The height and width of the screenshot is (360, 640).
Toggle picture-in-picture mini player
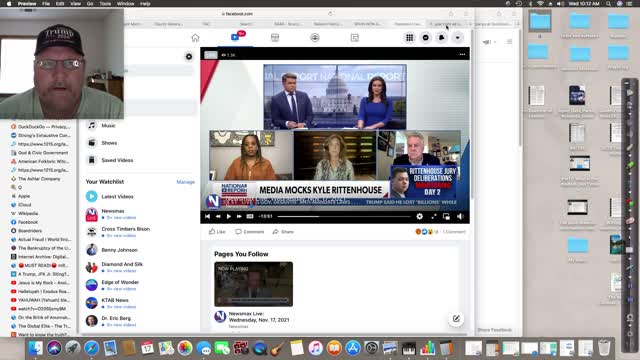pyautogui.click(x=446, y=216)
